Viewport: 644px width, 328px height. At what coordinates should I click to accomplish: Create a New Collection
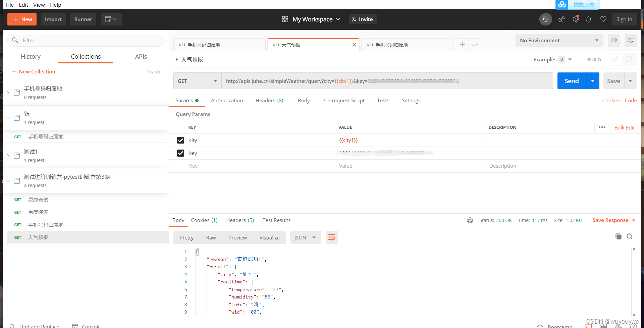[x=34, y=72]
